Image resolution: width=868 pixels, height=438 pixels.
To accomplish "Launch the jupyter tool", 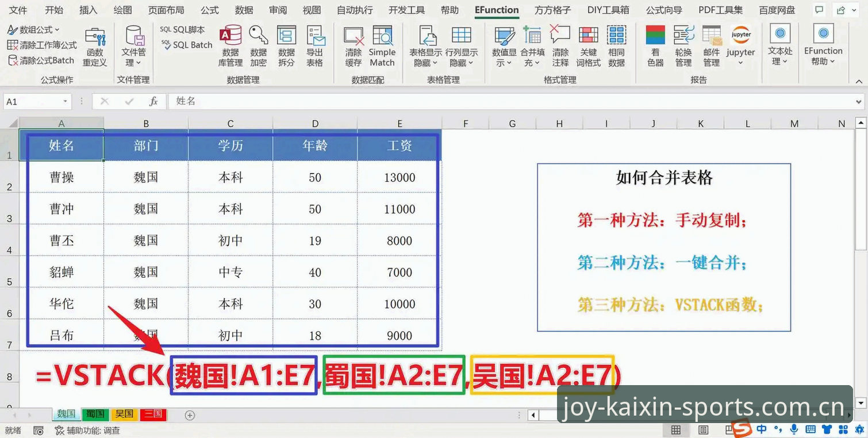I will point(741,45).
